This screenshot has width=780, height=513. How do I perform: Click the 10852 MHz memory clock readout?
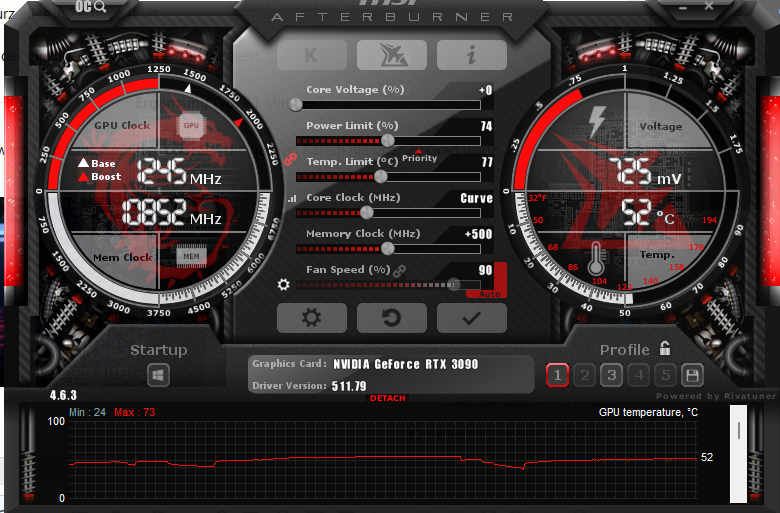coord(172,212)
